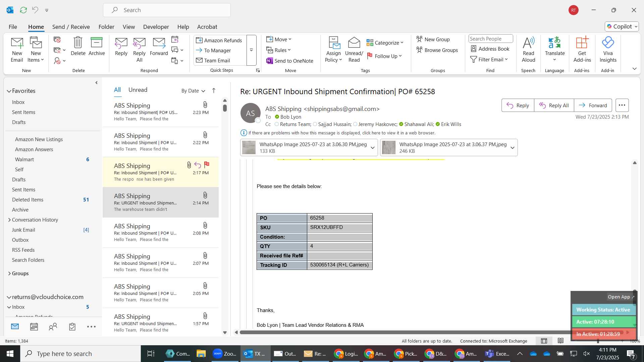Screen dimensions: 644x362
Task: Open the Walmart folder
Action: pos(24,160)
